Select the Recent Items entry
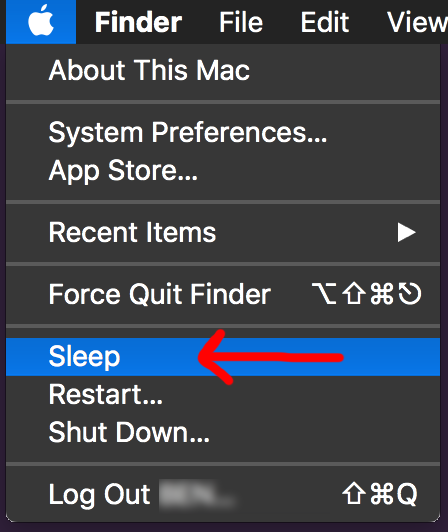Screen dimensions: 448x532 tap(223, 232)
